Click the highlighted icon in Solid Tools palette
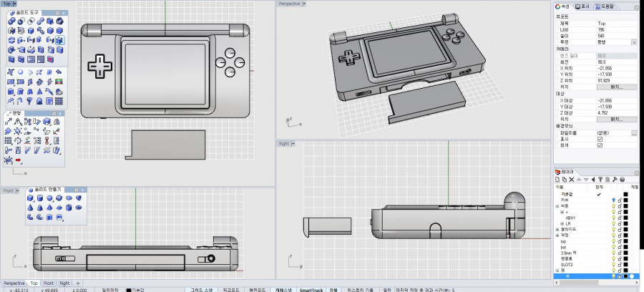This screenshot has height=292, width=644. [x=60, y=40]
